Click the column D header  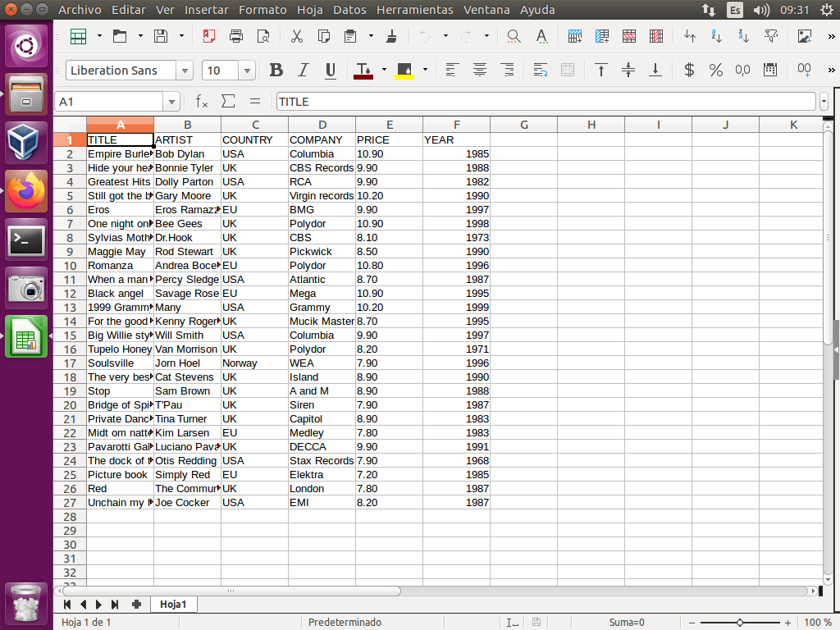coord(322,125)
